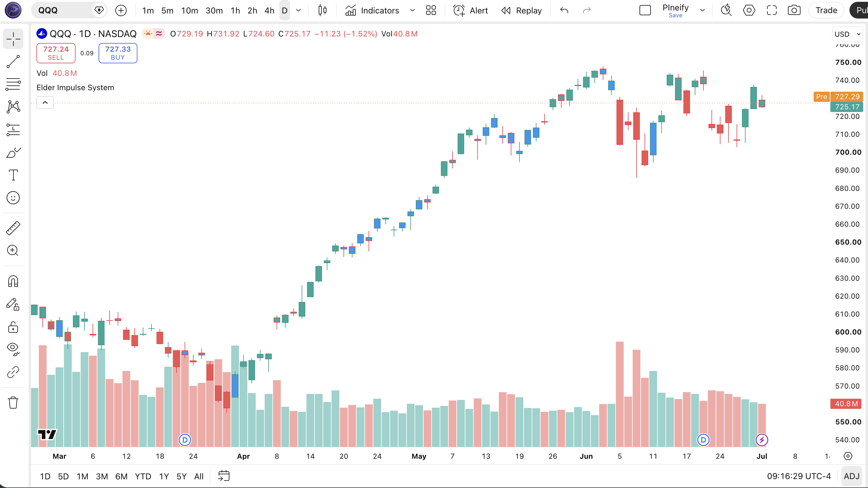Set date range to 1D
868x488 pixels.
(x=45, y=476)
